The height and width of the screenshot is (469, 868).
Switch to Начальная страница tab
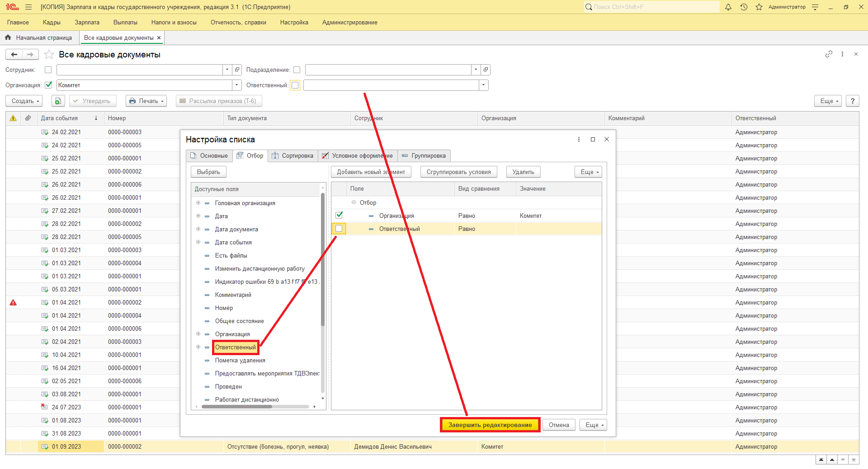pyautogui.click(x=39, y=38)
